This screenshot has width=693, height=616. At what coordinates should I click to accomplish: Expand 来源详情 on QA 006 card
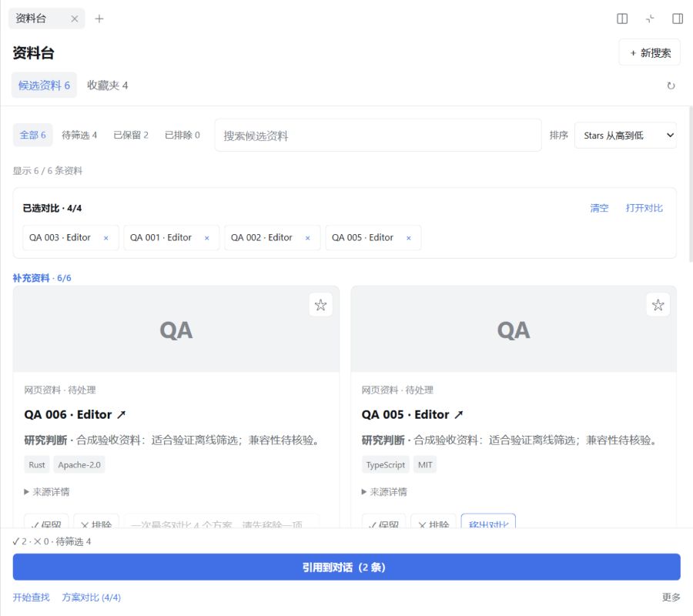click(x=47, y=492)
